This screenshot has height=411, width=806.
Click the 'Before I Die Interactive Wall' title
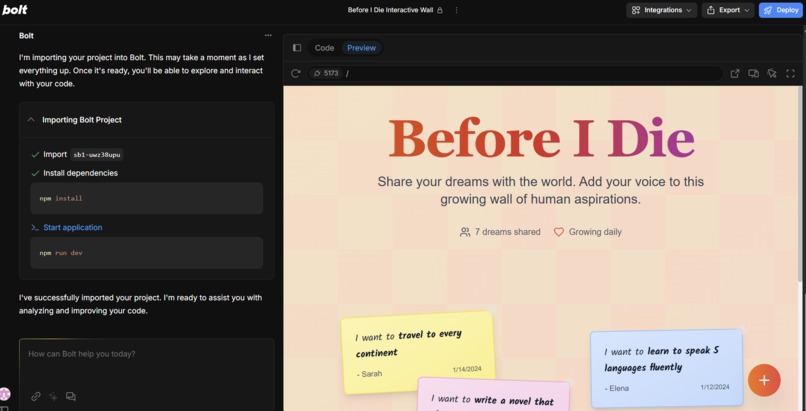(x=390, y=10)
